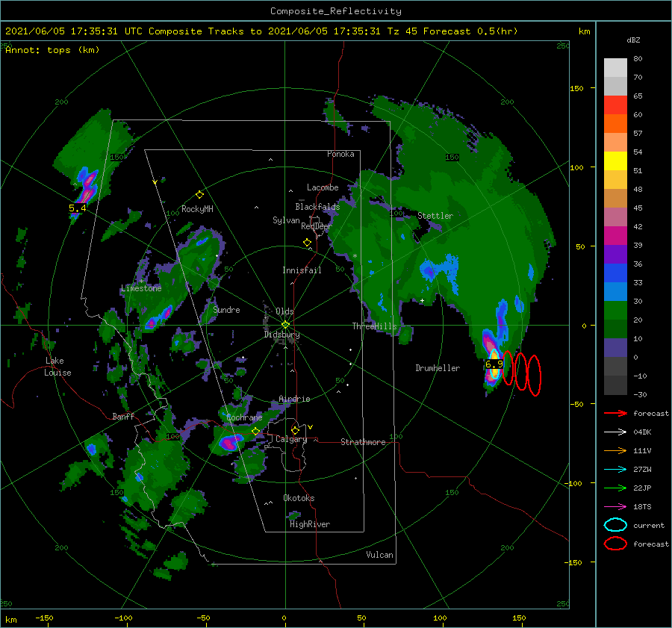This screenshot has height=628, width=672.
Task: Click the Sundre label
Action: click(x=226, y=309)
